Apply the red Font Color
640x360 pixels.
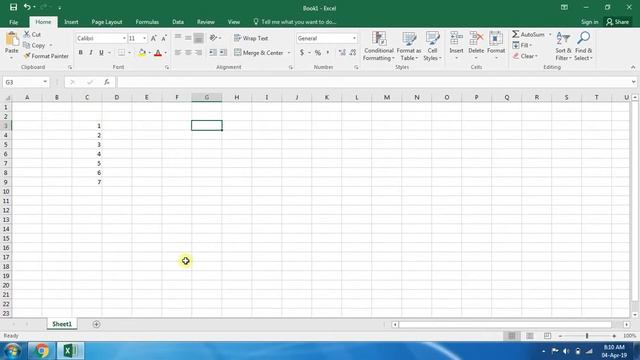point(158,53)
